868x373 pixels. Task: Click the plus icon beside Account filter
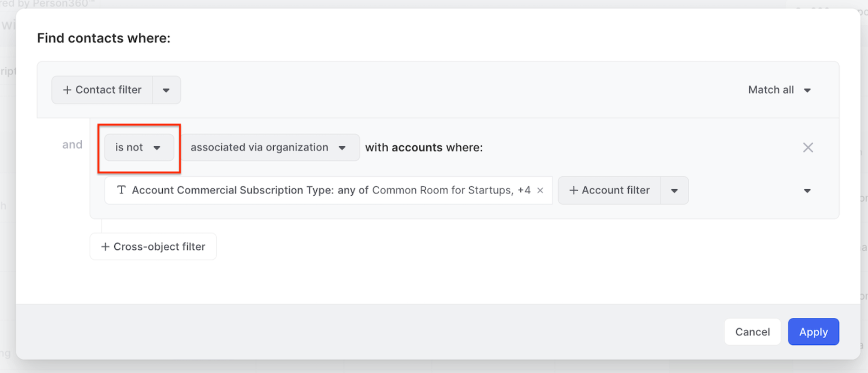pyautogui.click(x=573, y=190)
